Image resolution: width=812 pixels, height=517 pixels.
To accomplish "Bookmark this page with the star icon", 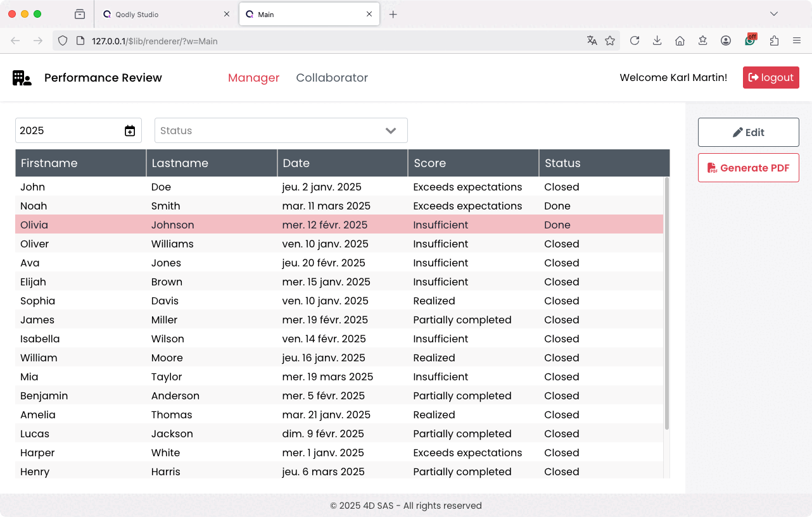I will click(x=610, y=40).
